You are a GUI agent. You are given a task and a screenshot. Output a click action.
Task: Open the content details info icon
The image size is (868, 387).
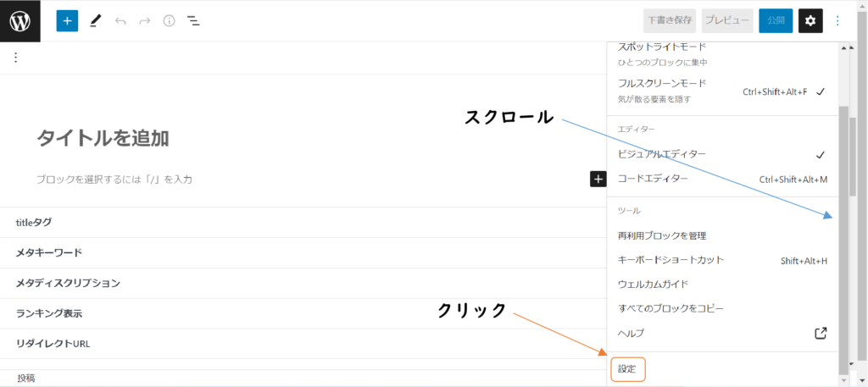(x=169, y=21)
